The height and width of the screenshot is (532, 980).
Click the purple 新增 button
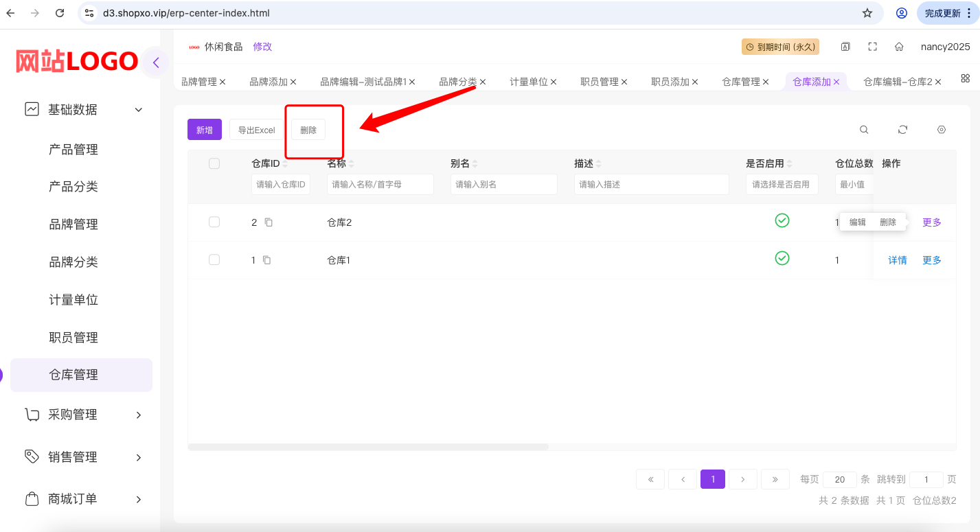205,130
